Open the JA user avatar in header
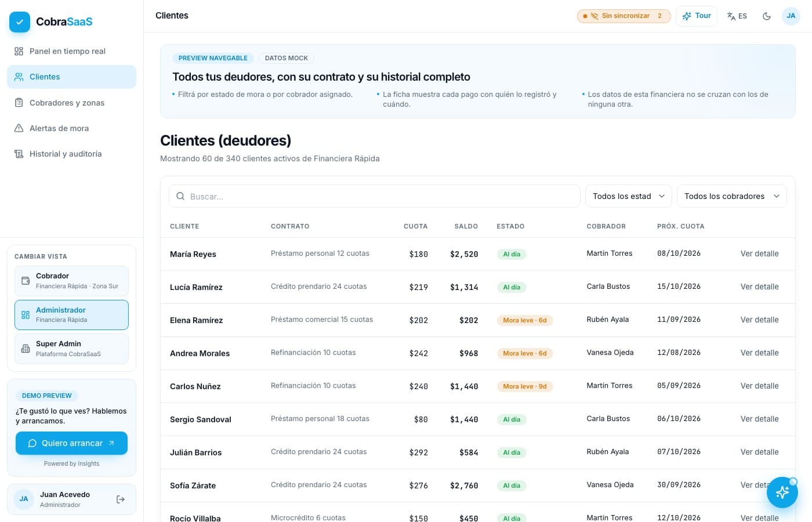This screenshot has height=522, width=812. pos(791,16)
